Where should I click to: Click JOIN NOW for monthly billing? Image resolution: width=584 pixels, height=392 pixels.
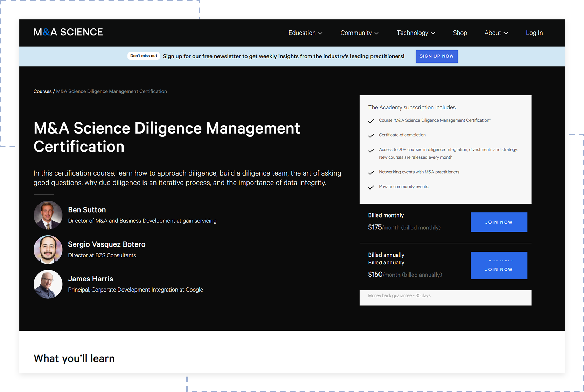click(499, 222)
